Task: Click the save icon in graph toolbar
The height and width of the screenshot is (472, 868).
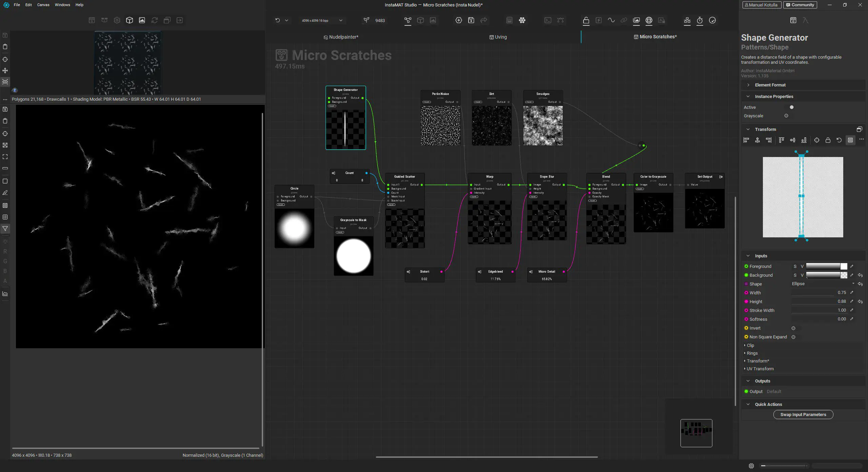Action: [x=471, y=20]
